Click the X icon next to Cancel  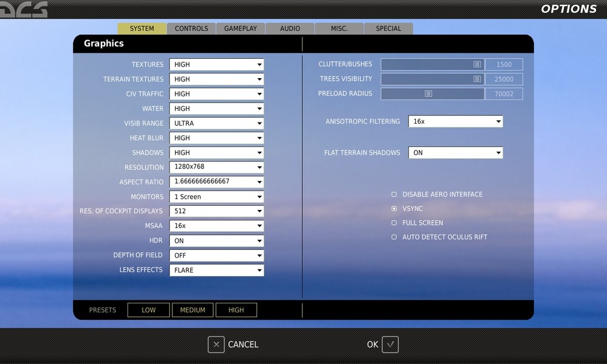tap(216, 344)
